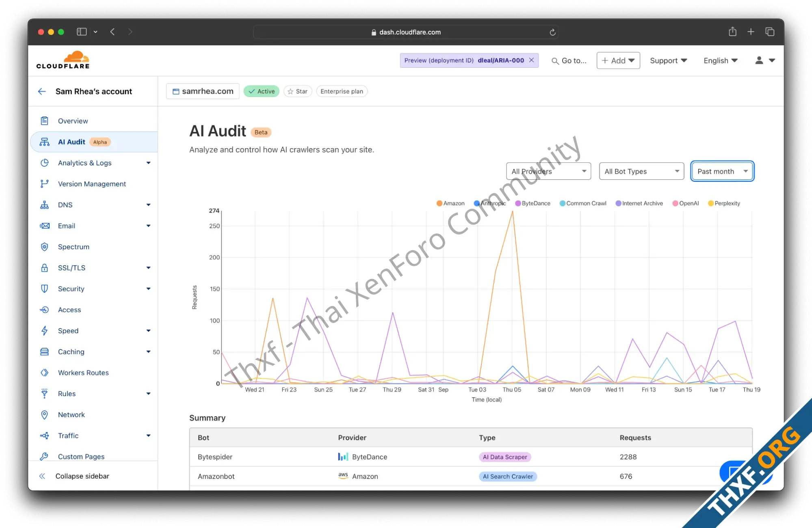Click the Caching storage icon

click(x=45, y=352)
